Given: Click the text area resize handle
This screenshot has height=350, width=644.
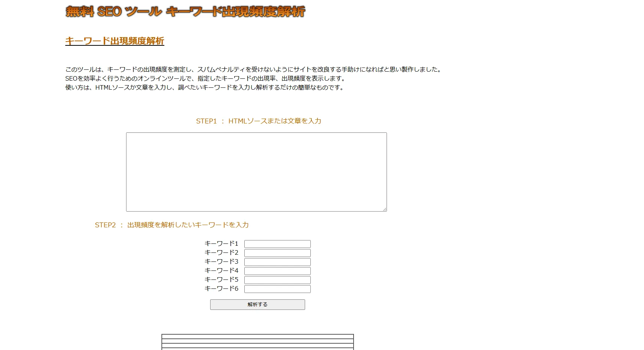Looking at the screenshot, I should pyautogui.click(x=384, y=209).
